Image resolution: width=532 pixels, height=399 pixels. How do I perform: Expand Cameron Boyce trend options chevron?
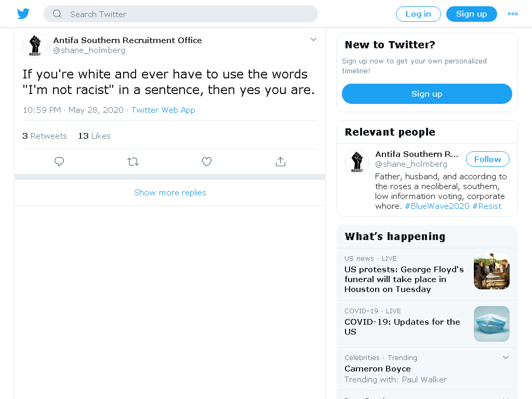click(x=506, y=357)
